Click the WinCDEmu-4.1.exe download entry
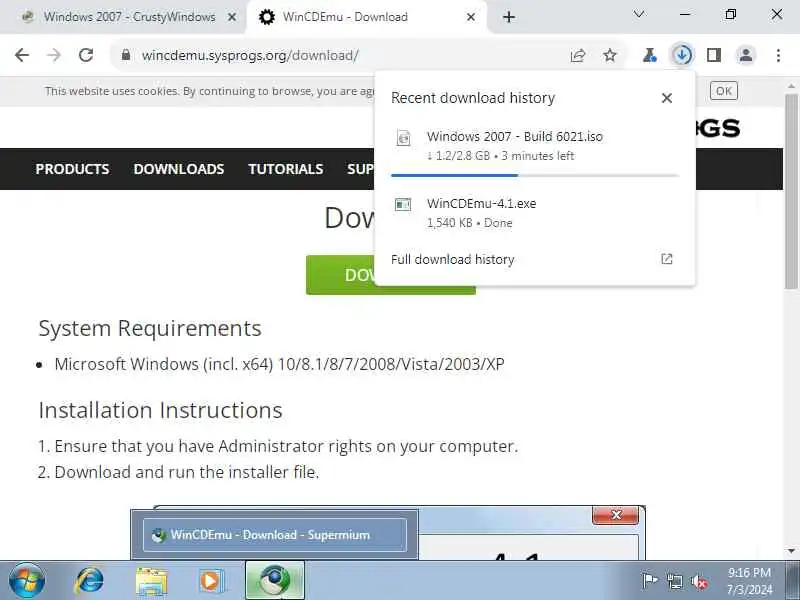 tap(534, 213)
